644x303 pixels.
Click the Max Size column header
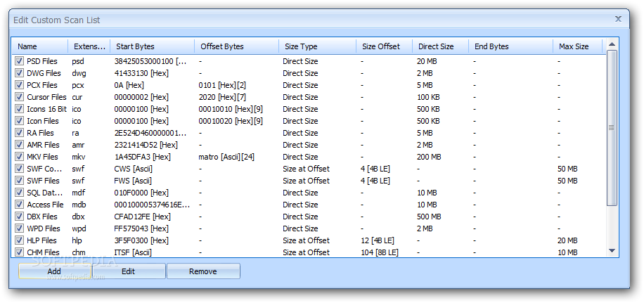[x=578, y=46]
